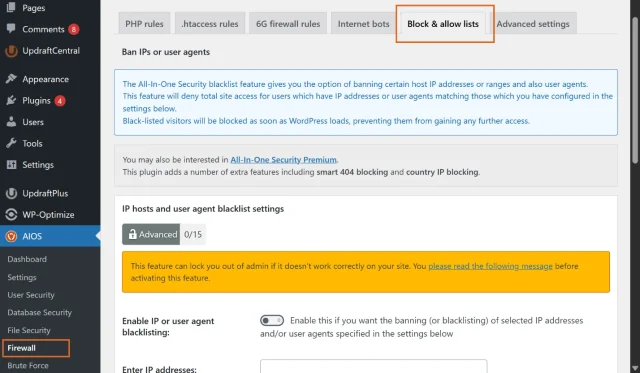Open the Firewall submenu item
Image resolution: width=640 pixels, height=373 pixels.
tap(22, 348)
